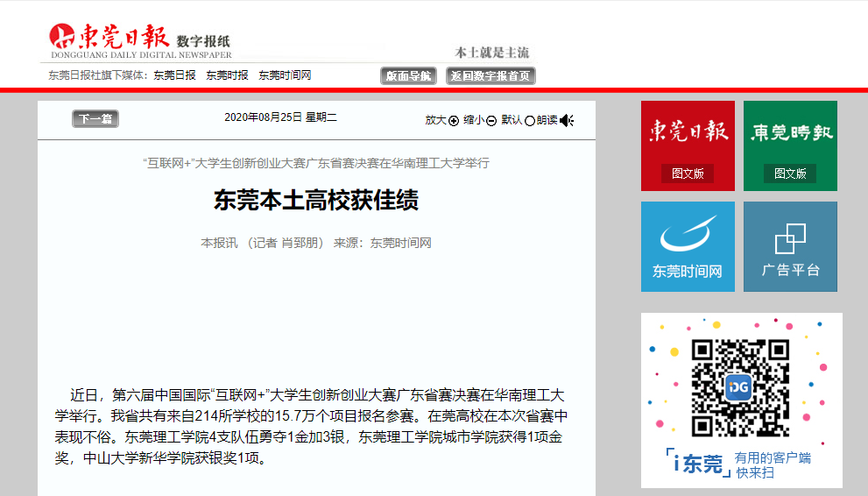Click the 默认 default size circle icon
Image resolution: width=868 pixels, height=496 pixels.
[529, 121]
